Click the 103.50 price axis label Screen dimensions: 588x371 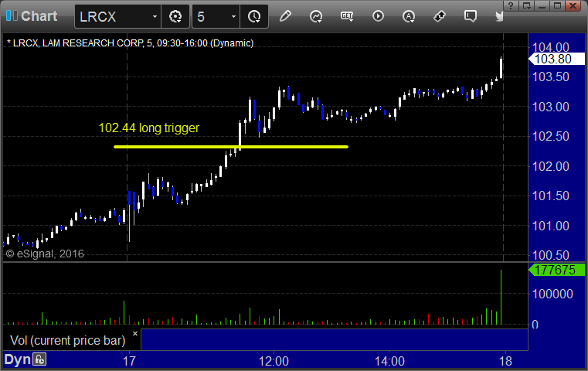click(x=551, y=77)
